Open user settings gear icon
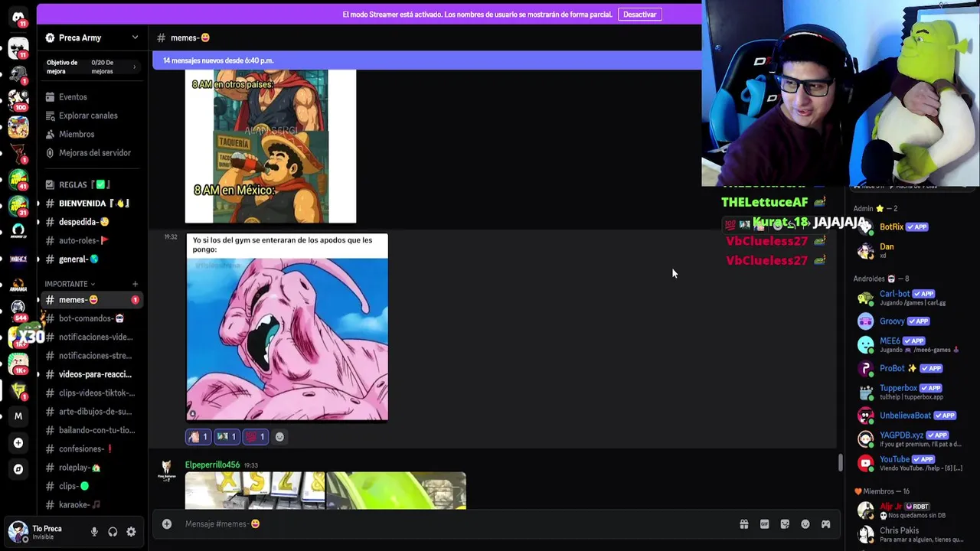 click(x=131, y=532)
